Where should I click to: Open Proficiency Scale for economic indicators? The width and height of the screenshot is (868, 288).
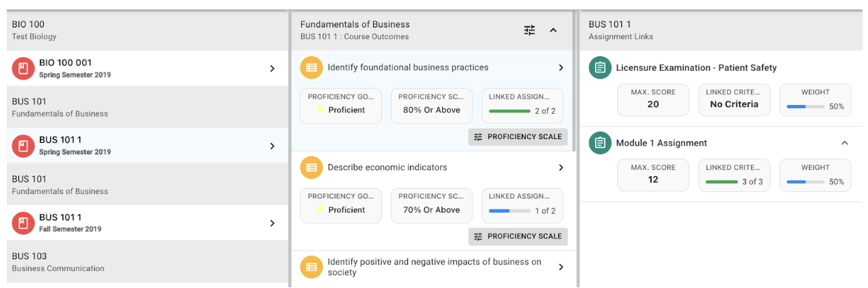[518, 237]
